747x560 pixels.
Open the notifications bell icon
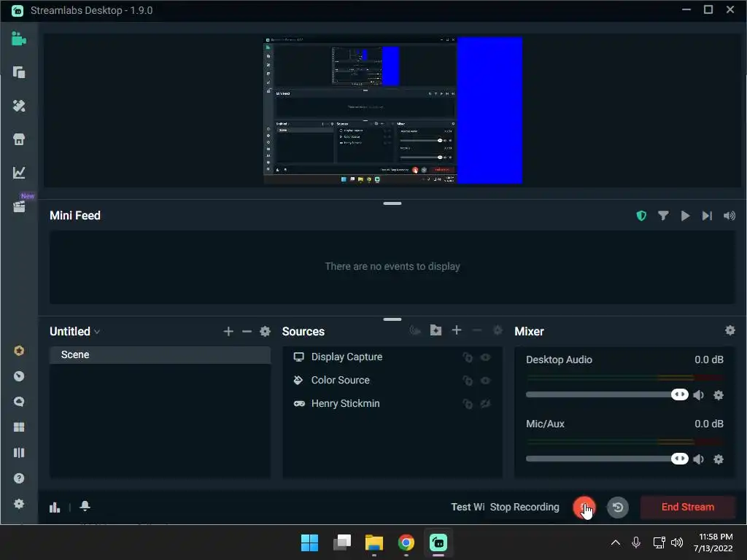tap(85, 506)
